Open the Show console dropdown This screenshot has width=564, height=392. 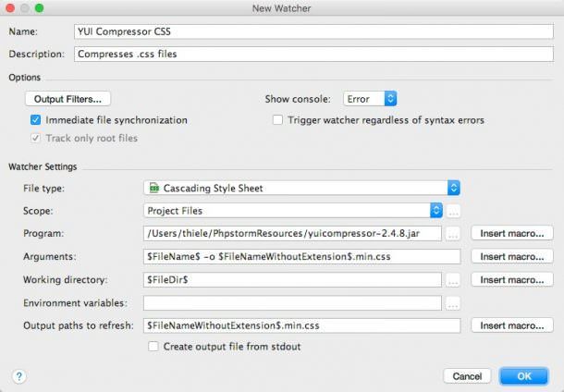click(370, 99)
